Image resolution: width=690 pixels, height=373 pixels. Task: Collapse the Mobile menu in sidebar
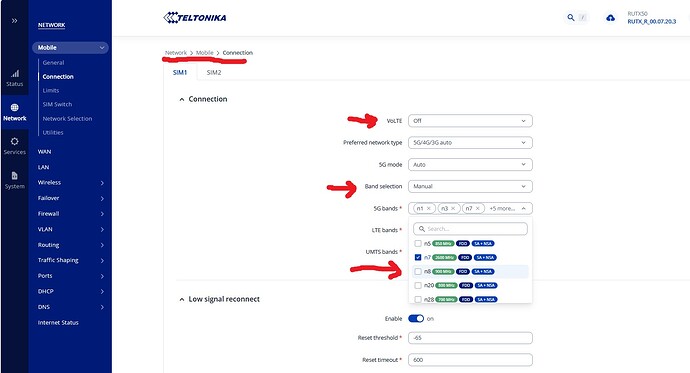(x=102, y=48)
